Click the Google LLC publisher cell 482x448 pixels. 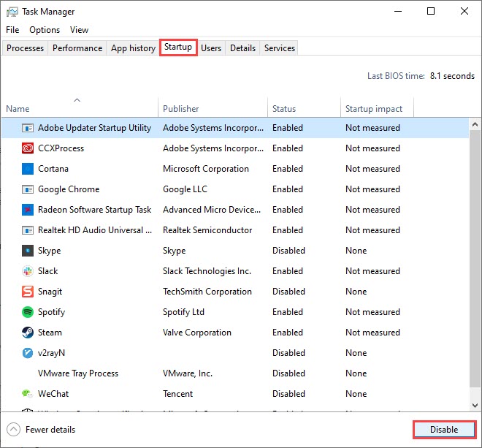pyautogui.click(x=185, y=189)
